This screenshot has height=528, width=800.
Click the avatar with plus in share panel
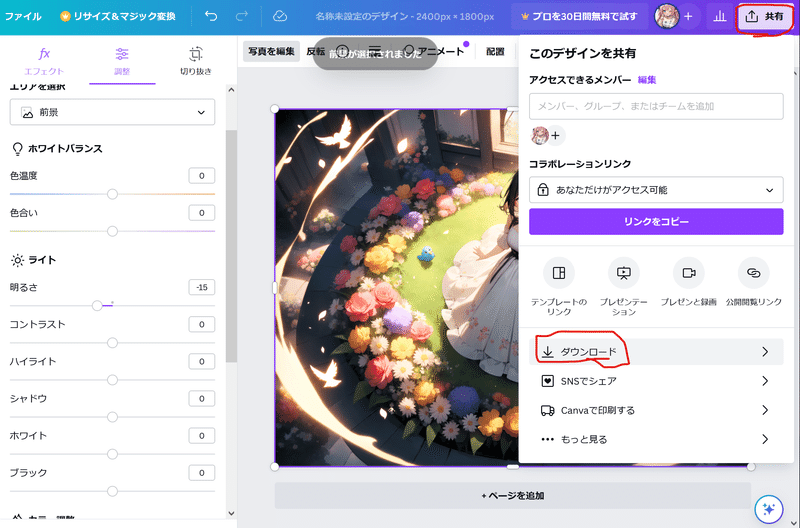click(x=548, y=135)
